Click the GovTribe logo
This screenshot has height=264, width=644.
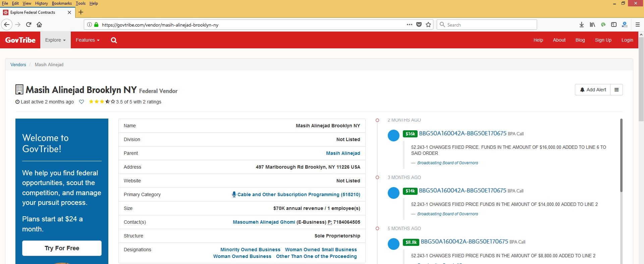(20, 40)
